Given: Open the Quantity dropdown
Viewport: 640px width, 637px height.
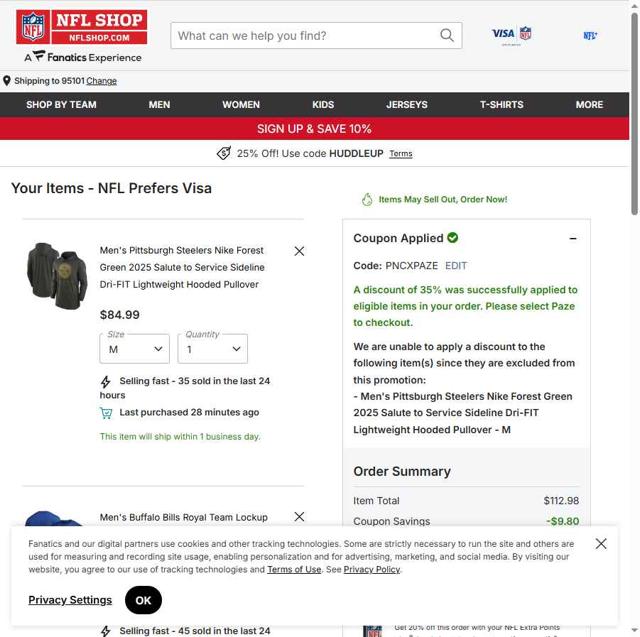Looking at the screenshot, I should [x=212, y=349].
